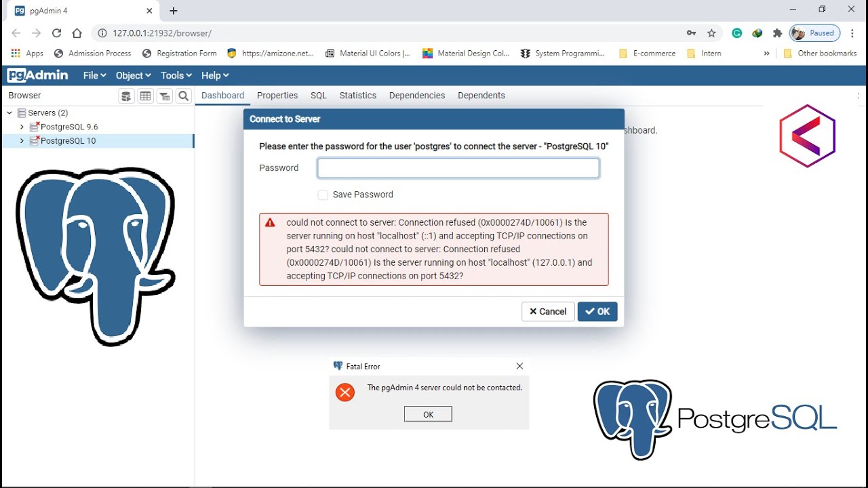
Task: Switch to the SQL tab
Action: click(x=319, y=96)
